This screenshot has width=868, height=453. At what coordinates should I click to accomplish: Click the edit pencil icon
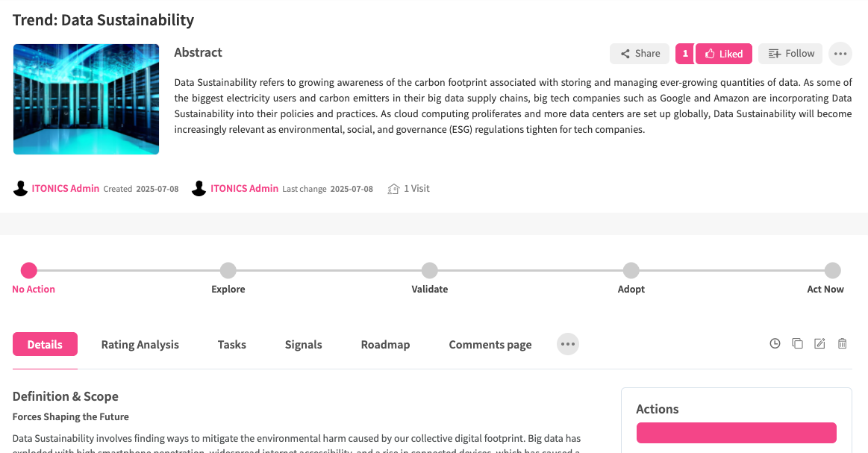point(819,344)
